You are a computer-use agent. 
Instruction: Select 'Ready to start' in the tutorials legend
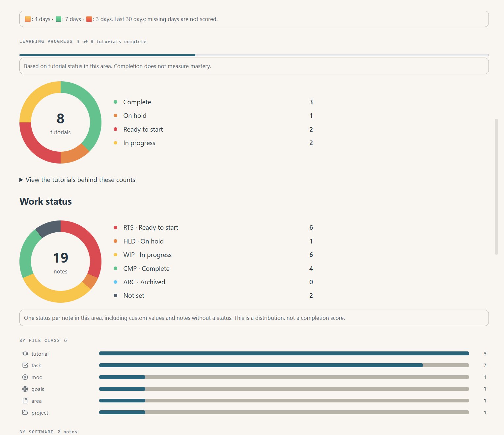[x=143, y=129]
